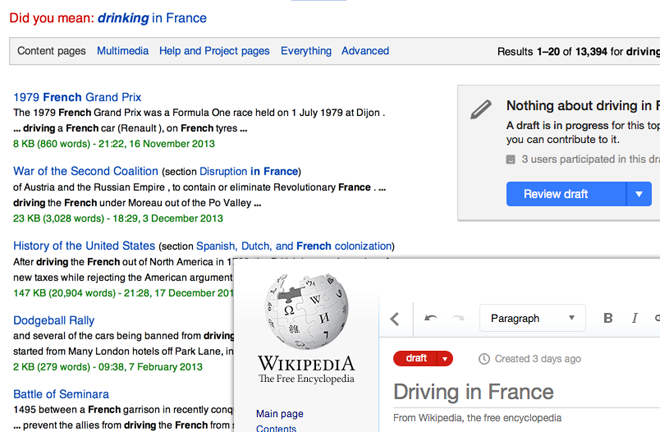Open the Battle of Seminara result

[x=61, y=394]
